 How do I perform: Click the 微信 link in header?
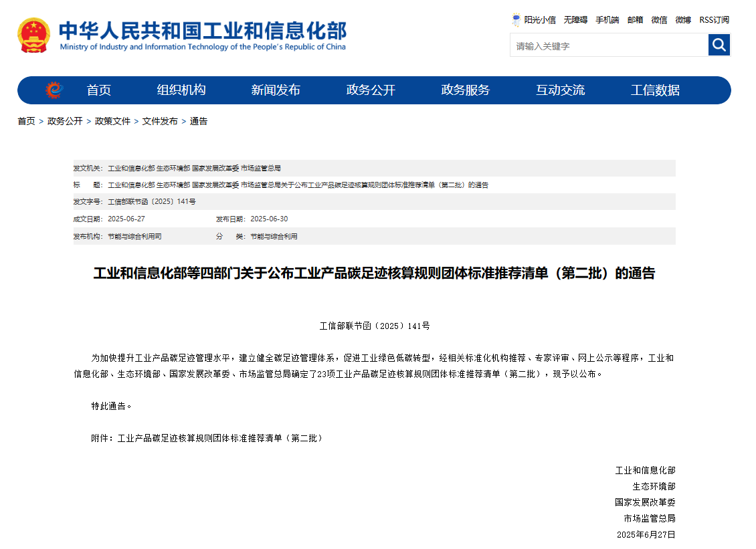659,20
